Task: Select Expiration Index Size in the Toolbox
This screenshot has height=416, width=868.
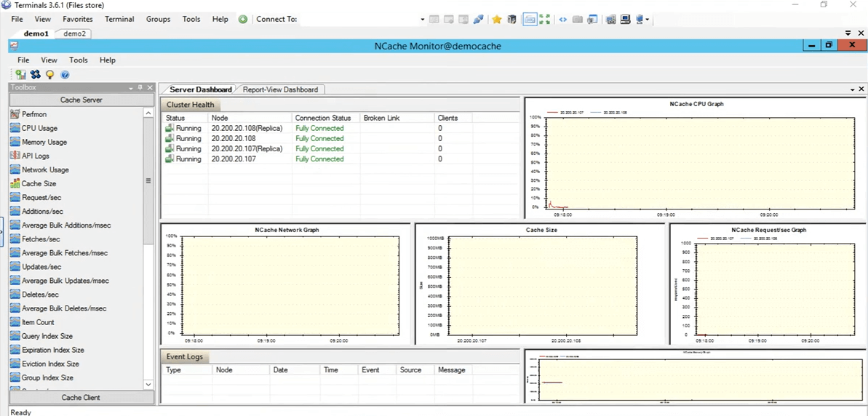Action: coord(47,350)
